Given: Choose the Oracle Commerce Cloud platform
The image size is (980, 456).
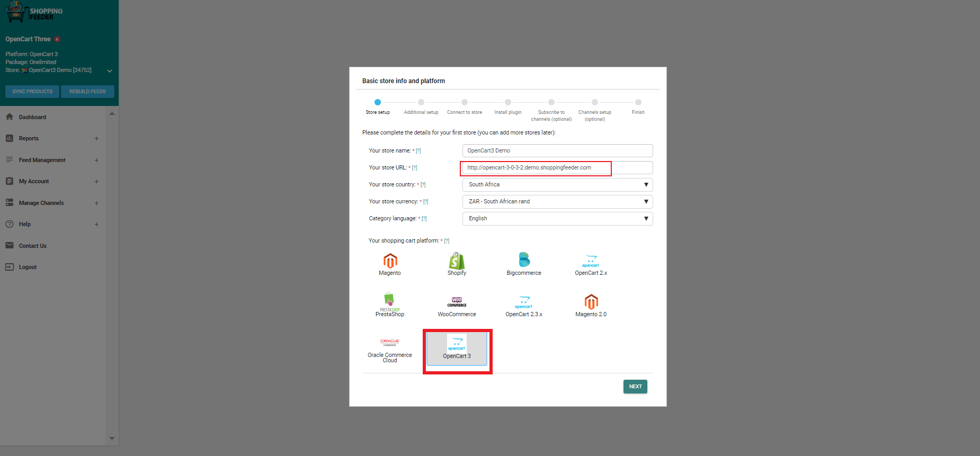Looking at the screenshot, I should pyautogui.click(x=390, y=350).
